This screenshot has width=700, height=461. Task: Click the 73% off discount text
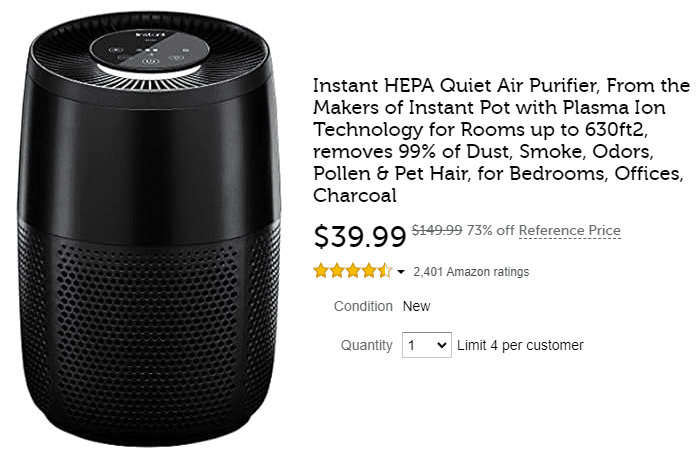pos(490,230)
